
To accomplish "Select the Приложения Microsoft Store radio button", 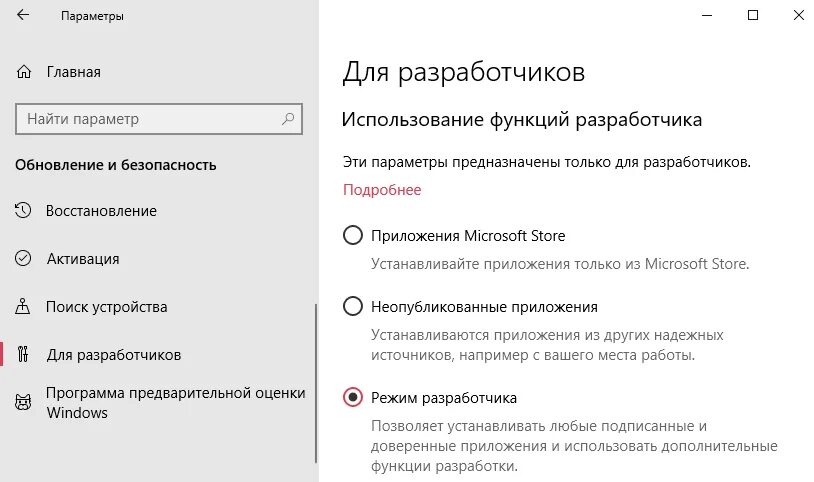I will click(352, 236).
